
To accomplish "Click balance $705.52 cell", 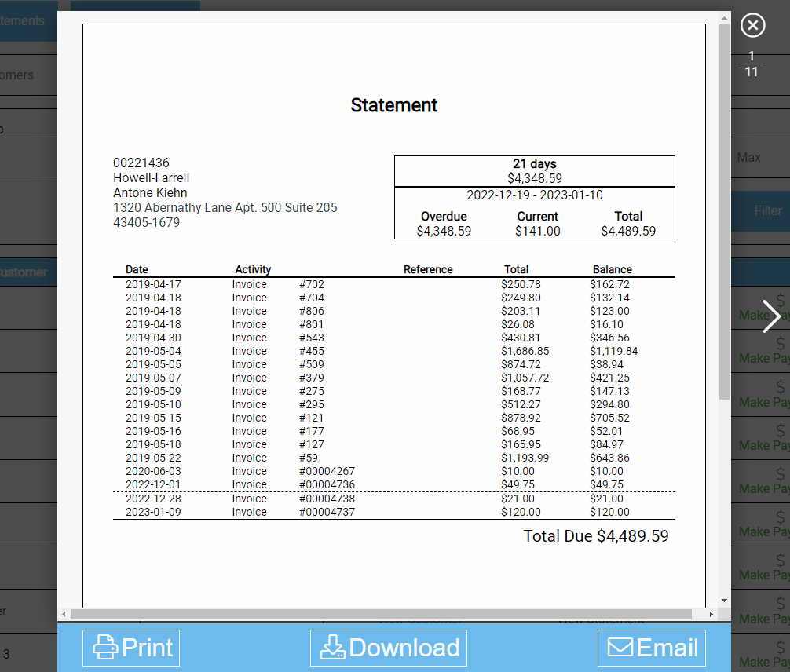I will point(609,418).
